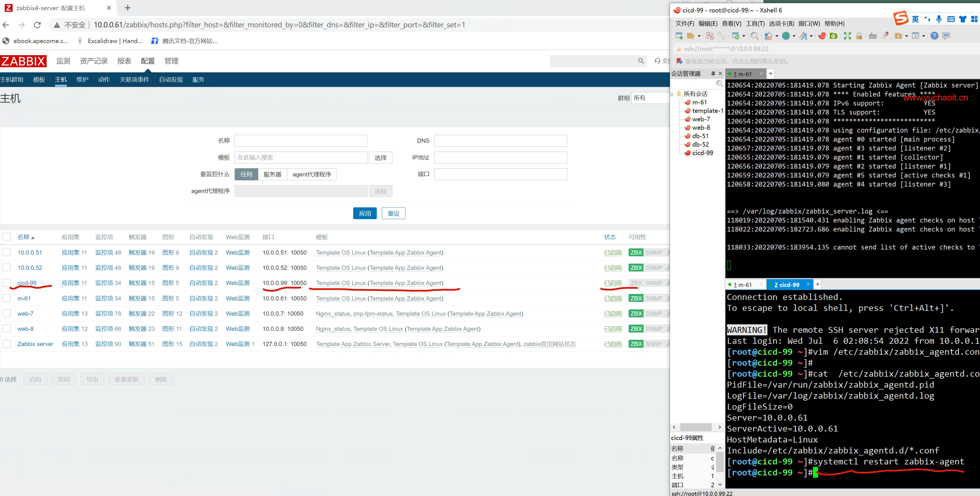Reload the browser page

(37, 25)
